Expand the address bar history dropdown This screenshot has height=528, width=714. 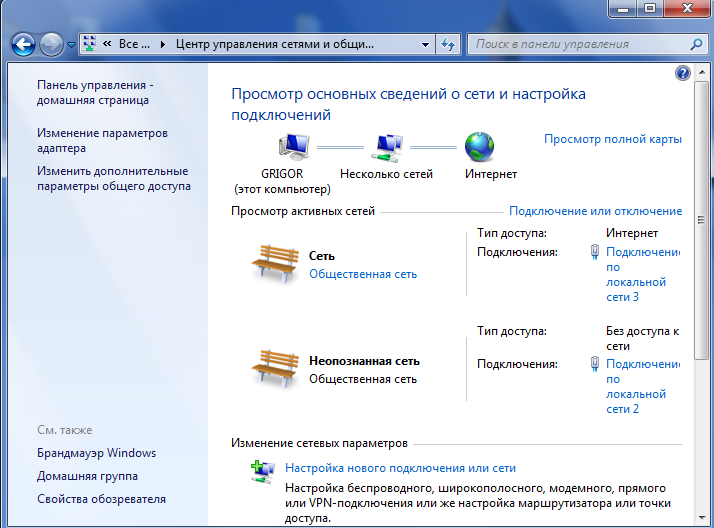426,45
